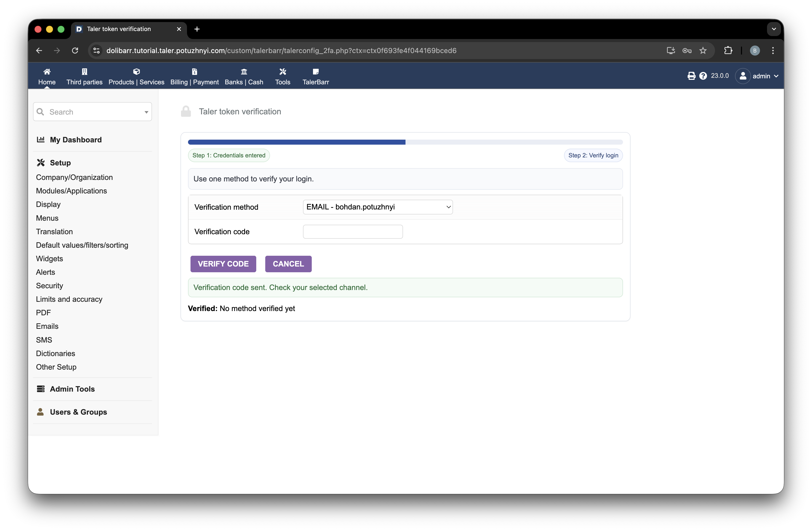812x531 pixels.
Task: Open the help question mark icon
Action: [x=703, y=76]
